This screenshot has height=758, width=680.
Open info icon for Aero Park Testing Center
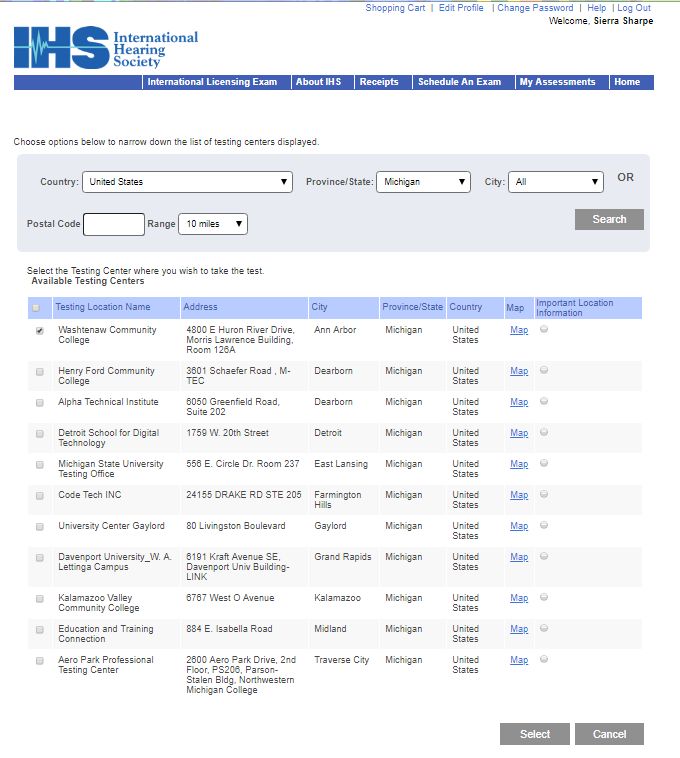[544, 659]
